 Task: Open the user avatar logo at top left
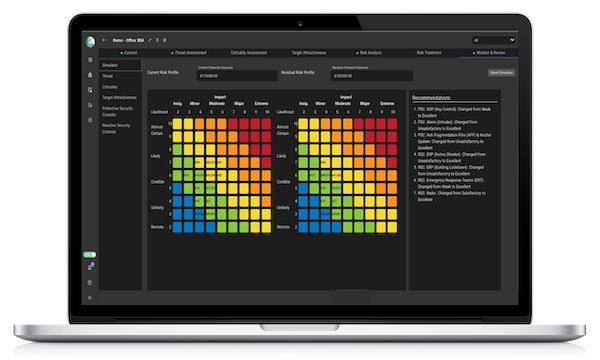tap(90, 41)
